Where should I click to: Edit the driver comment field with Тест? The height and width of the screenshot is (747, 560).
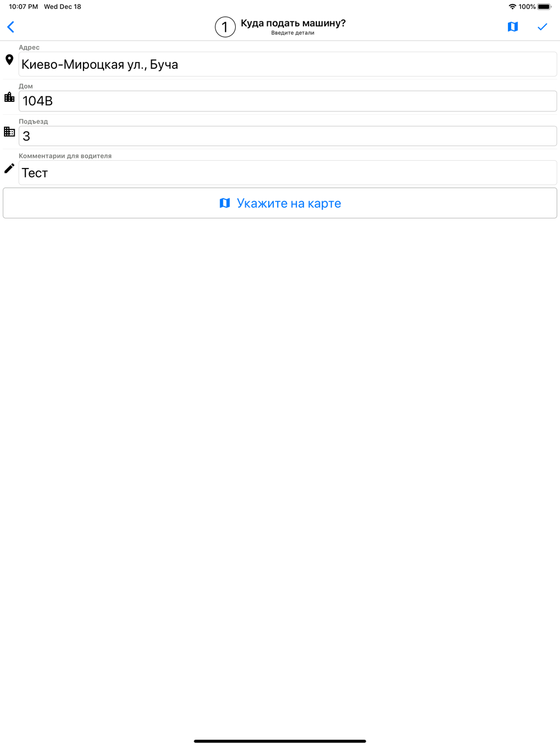pyautogui.click(x=288, y=172)
